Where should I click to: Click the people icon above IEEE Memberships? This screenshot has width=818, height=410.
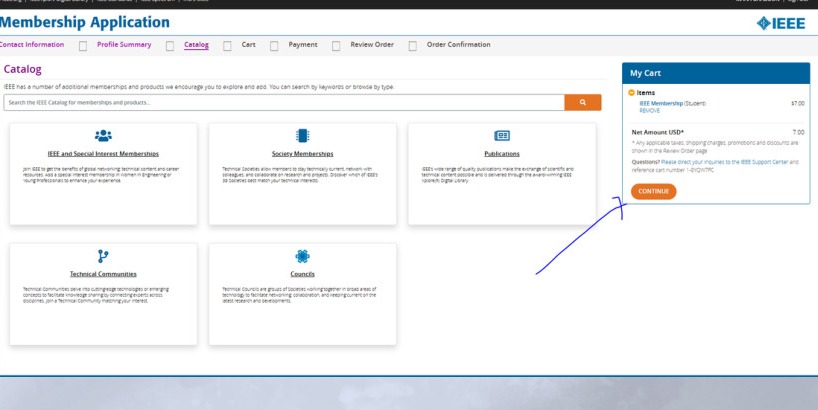[103, 136]
